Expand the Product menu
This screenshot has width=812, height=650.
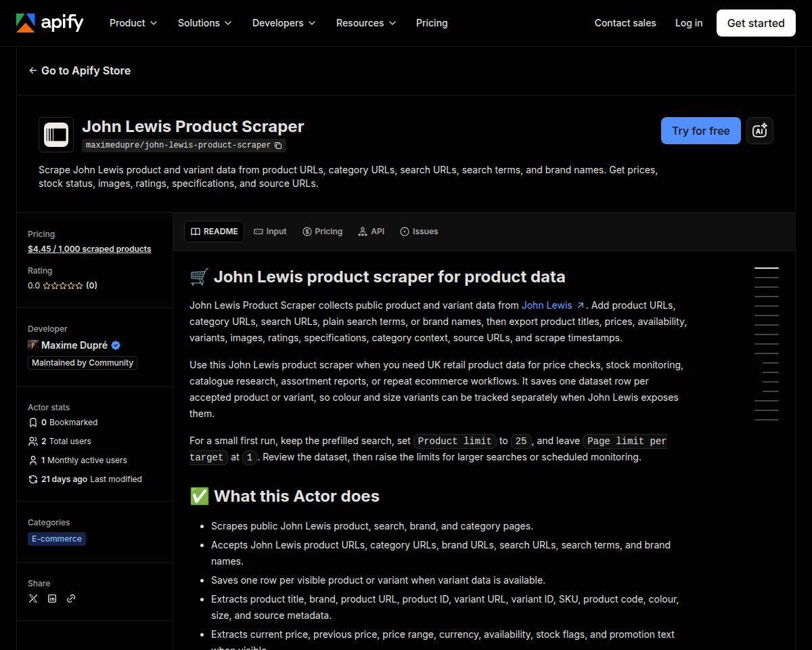coord(133,23)
